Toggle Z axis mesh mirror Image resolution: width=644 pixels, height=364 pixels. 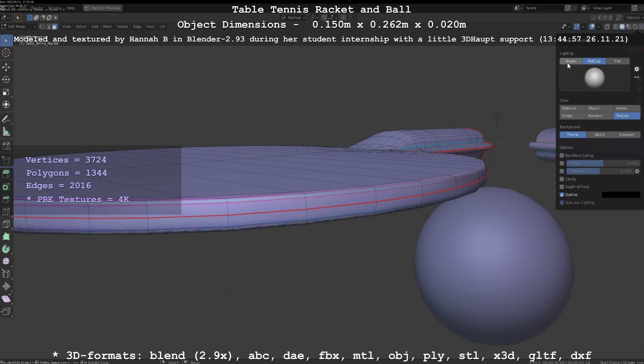tap(610, 18)
